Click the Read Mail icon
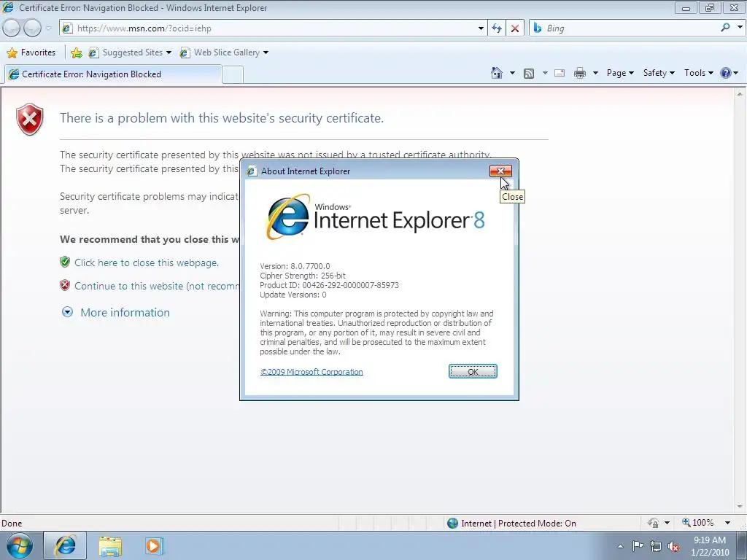The width and height of the screenshot is (747, 560). click(x=560, y=73)
